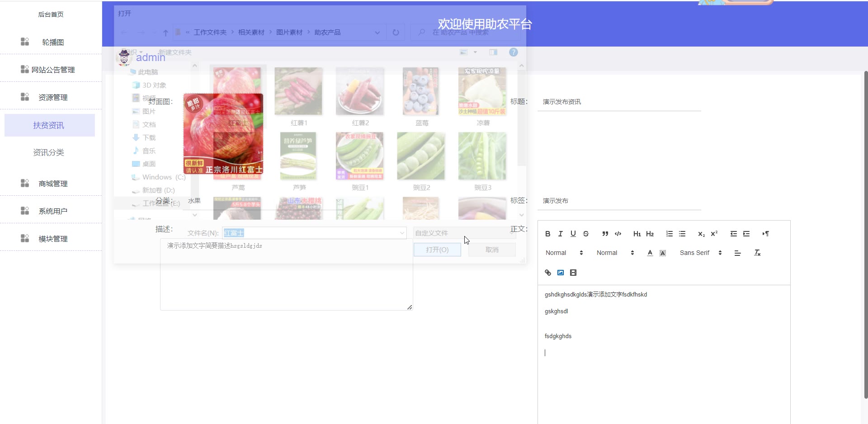Clear text formatting in the editor
868x424 pixels.
757,253
